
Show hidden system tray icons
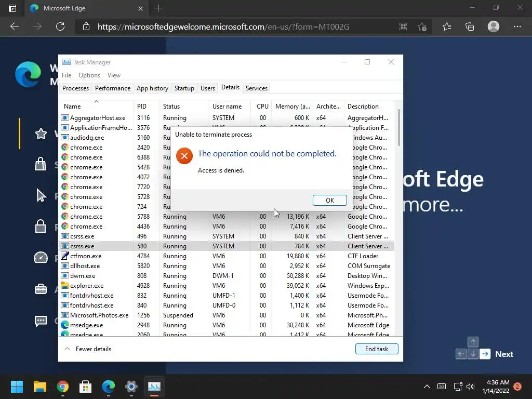click(427, 387)
